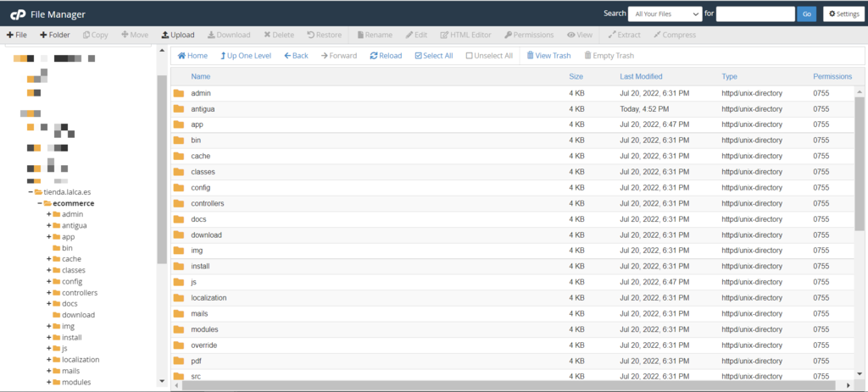
Task: Sort by Permissions column
Action: [x=832, y=77]
